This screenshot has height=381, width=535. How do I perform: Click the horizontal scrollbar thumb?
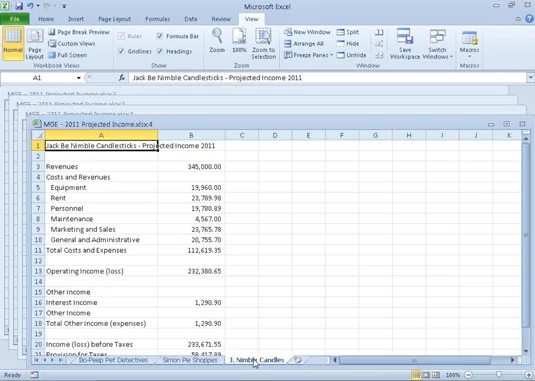[x=415, y=360]
